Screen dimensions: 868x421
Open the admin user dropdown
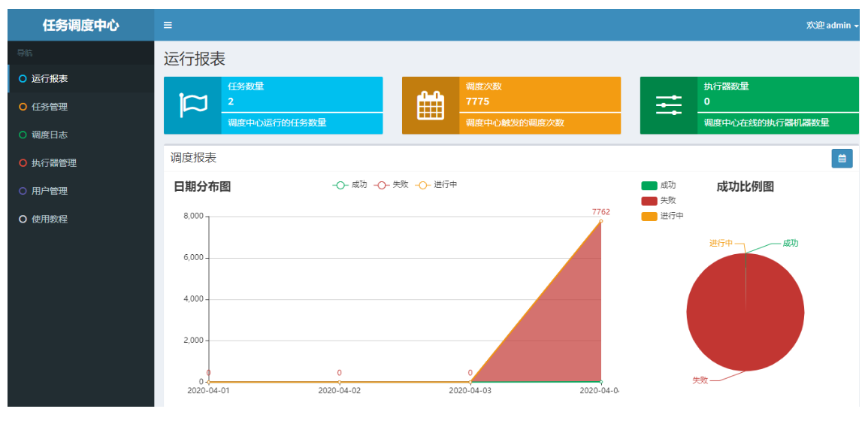pos(832,25)
